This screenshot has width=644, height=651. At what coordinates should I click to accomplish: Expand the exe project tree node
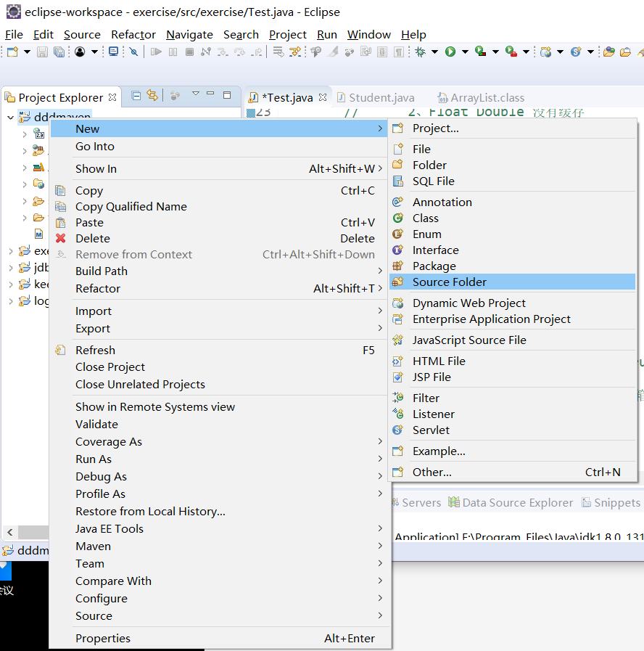pyautogui.click(x=11, y=251)
